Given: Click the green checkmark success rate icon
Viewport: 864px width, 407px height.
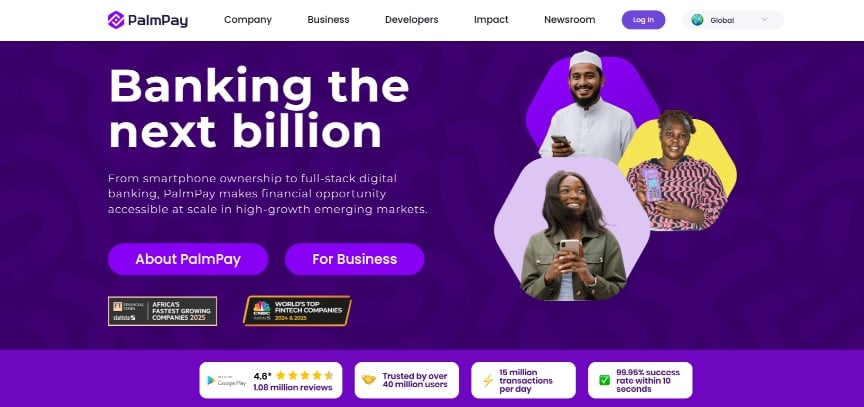Looking at the screenshot, I should (x=604, y=380).
